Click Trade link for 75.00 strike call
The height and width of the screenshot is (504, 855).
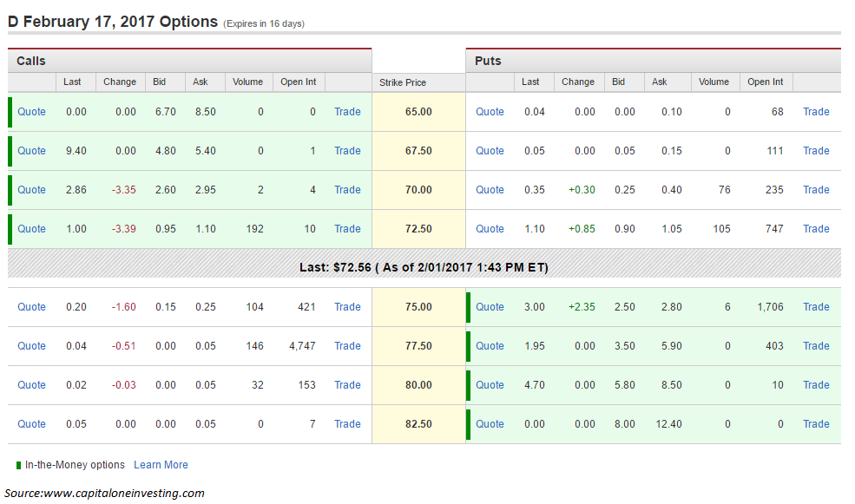(x=347, y=307)
